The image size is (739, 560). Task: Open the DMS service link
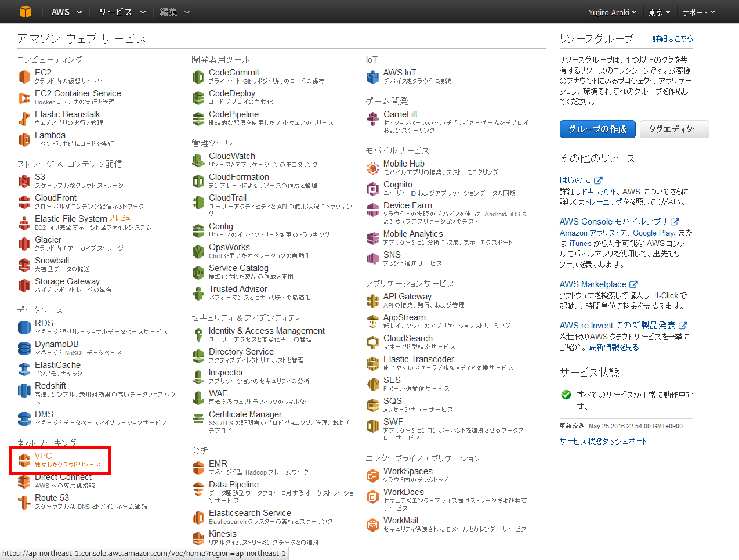(44, 414)
